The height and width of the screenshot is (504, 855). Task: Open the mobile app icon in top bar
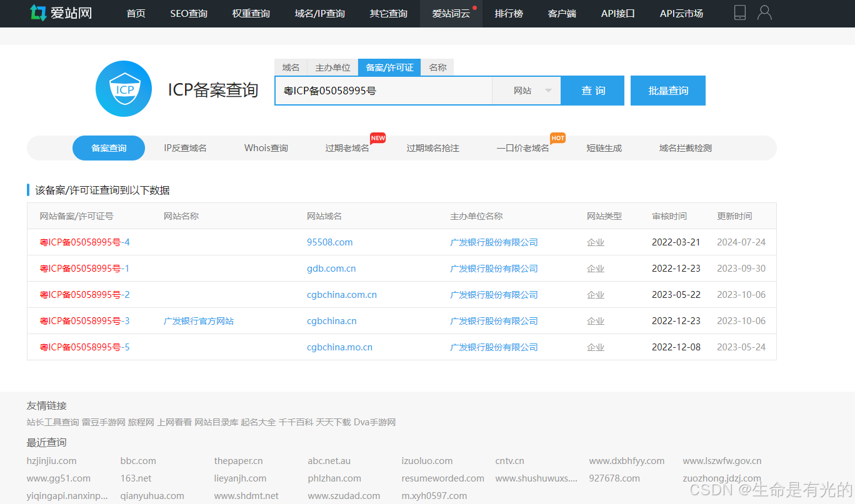click(x=739, y=12)
